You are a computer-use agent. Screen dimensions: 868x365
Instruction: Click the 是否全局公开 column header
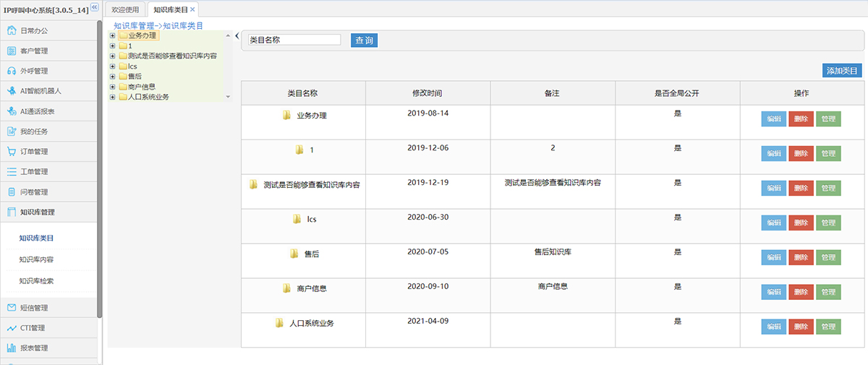(x=677, y=93)
